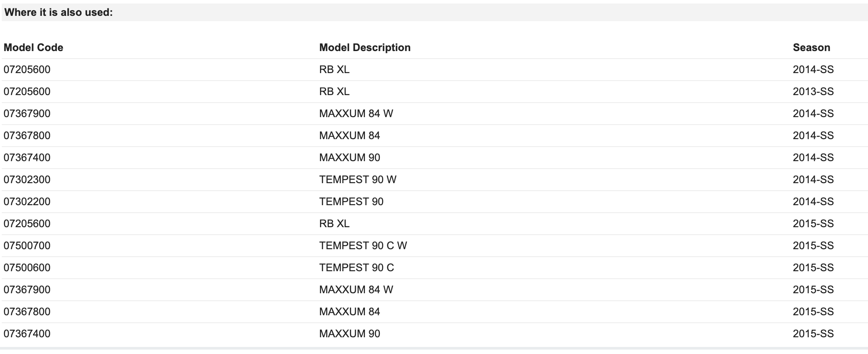Click the 2013-SS season cell
The width and height of the screenshot is (868, 354).
coord(813,92)
